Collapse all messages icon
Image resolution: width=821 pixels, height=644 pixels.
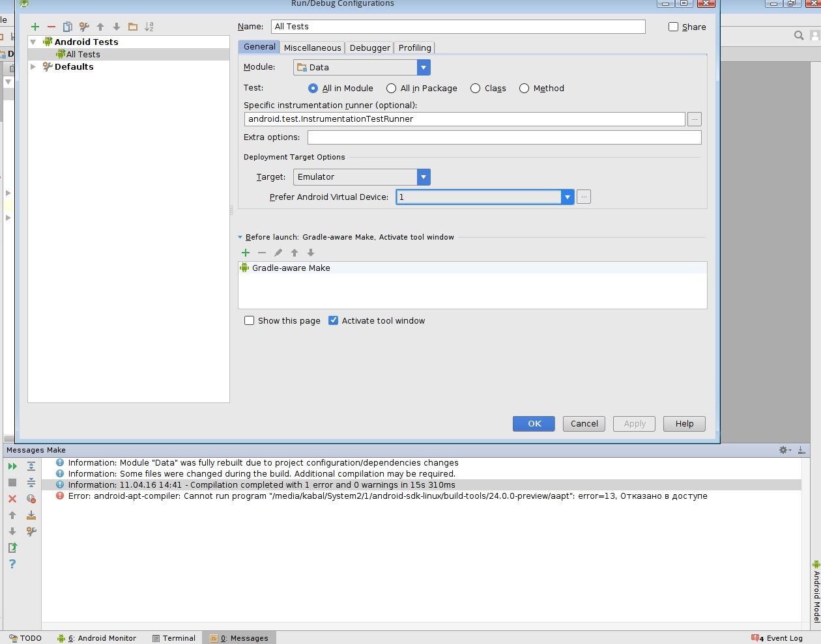tap(31, 483)
